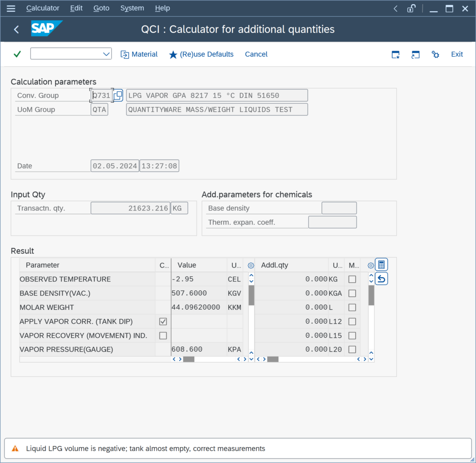Click the Exit button
The width and height of the screenshot is (476, 463).
click(457, 54)
